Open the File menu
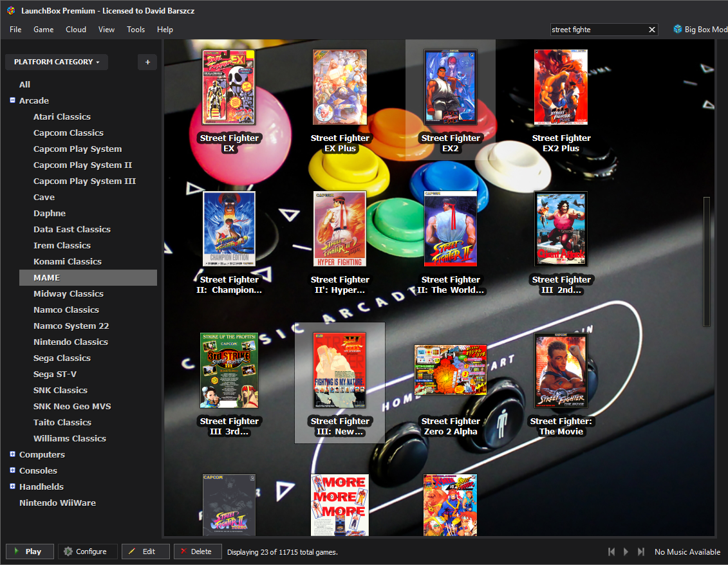728x565 pixels. (x=15, y=30)
